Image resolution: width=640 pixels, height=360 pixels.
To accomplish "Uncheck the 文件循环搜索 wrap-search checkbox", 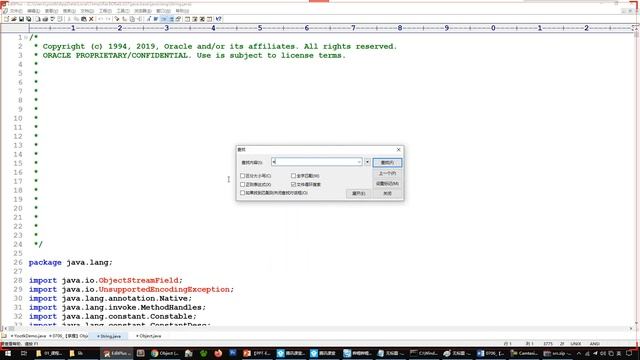I will (293, 184).
